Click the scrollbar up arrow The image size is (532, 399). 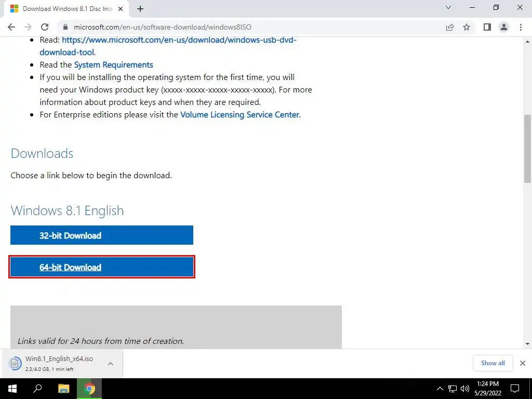(528, 42)
